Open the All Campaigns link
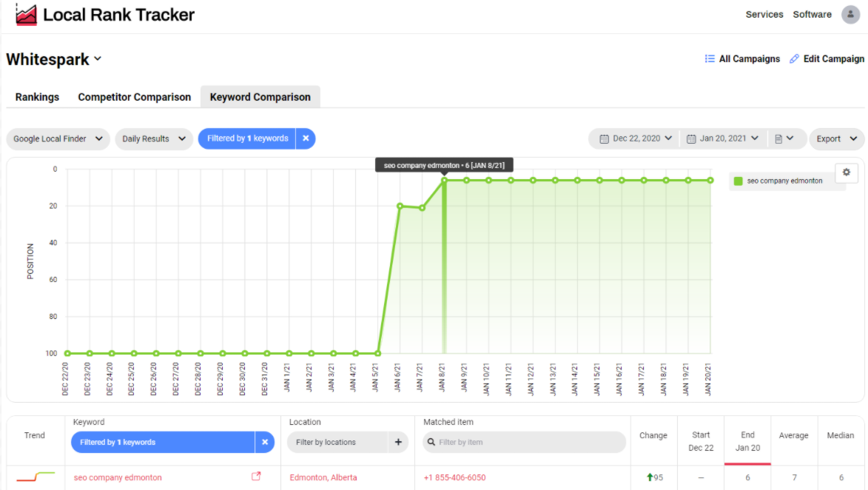868x490 pixels. pos(742,59)
